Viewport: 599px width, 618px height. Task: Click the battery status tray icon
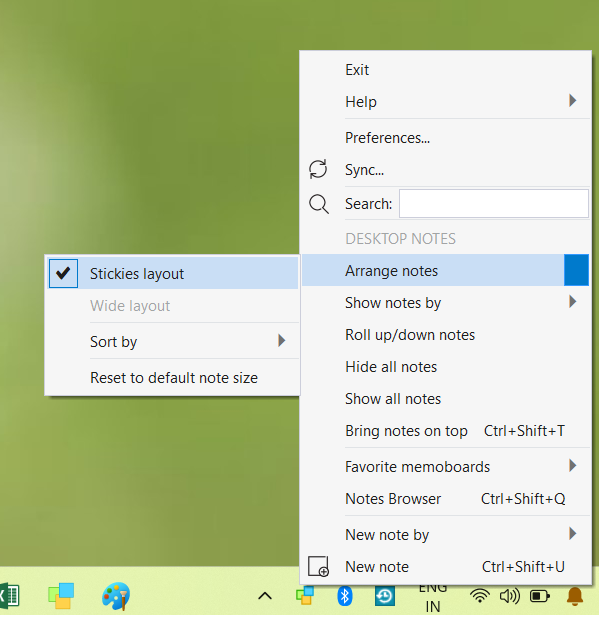pyautogui.click(x=539, y=596)
